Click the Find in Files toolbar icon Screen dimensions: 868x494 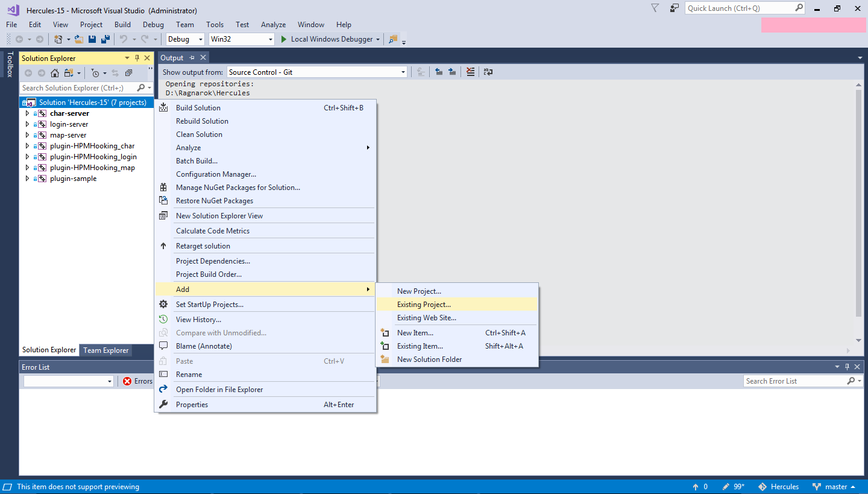coord(394,39)
